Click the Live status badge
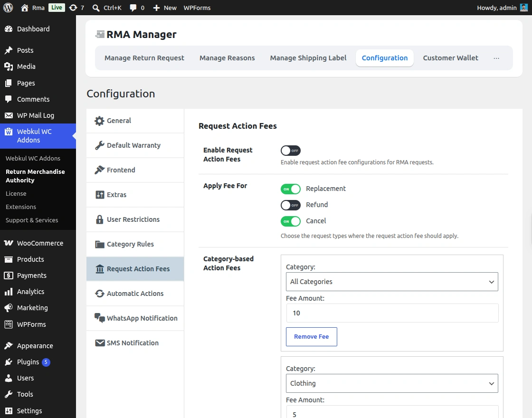 click(x=57, y=8)
